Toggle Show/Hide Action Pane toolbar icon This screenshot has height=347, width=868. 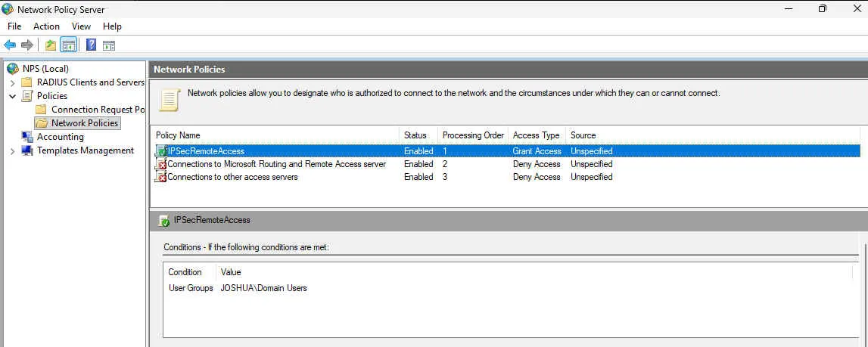click(108, 45)
